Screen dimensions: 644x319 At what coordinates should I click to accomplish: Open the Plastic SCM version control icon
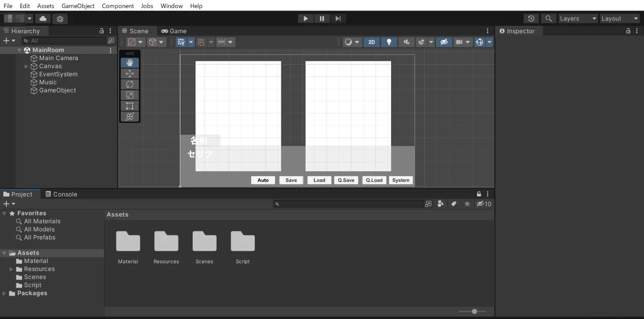60,19
